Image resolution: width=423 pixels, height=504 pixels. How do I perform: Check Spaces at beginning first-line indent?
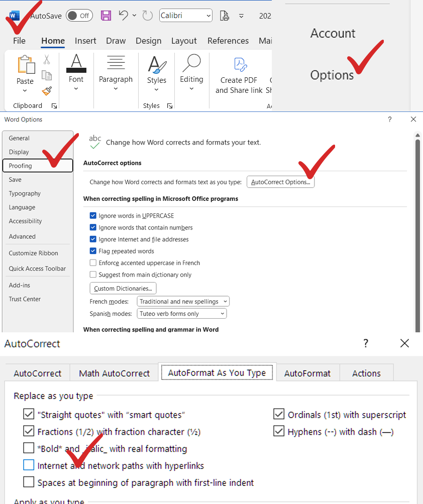point(29,482)
